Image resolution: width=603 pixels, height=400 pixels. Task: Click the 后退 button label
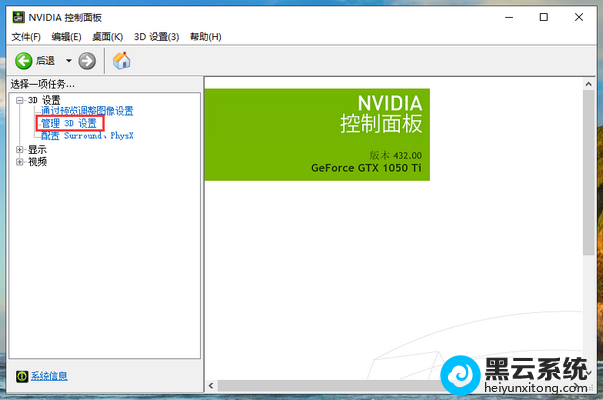click(x=45, y=61)
